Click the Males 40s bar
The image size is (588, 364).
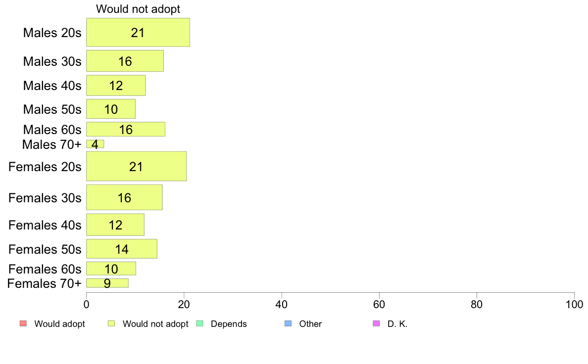tap(116, 86)
